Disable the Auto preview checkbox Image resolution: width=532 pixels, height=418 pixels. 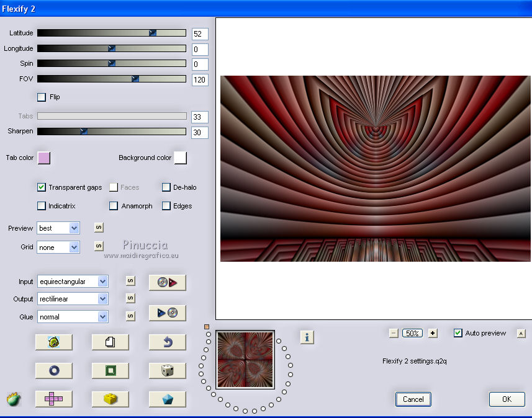click(458, 333)
